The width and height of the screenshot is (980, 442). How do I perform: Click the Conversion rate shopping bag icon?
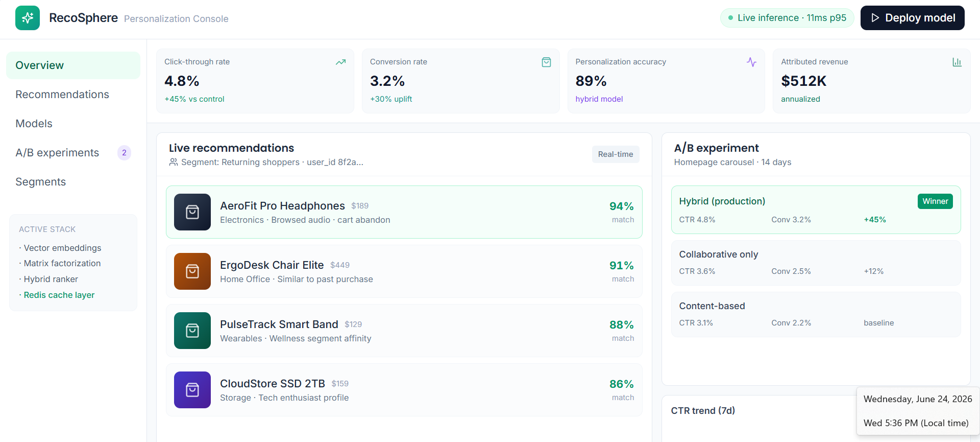pos(546,62)
